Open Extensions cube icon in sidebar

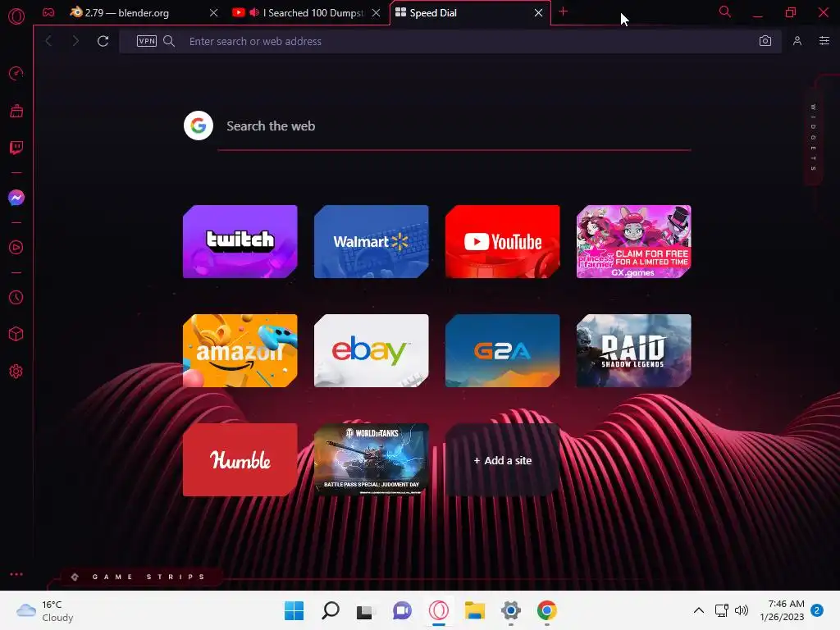(x=16, y=335)
